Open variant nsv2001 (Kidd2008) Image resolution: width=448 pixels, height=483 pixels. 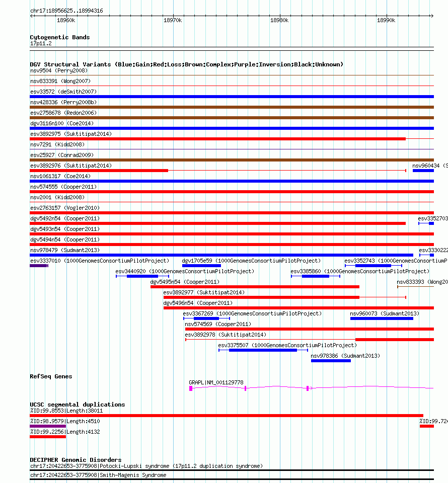pyautogui.click(x=57, y=197)
